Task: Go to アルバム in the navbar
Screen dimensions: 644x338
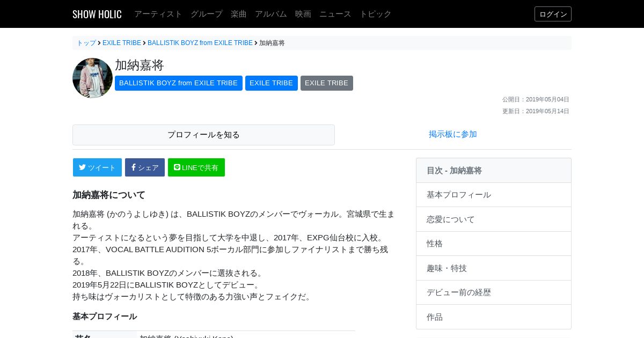Action: tap(271, 14)
